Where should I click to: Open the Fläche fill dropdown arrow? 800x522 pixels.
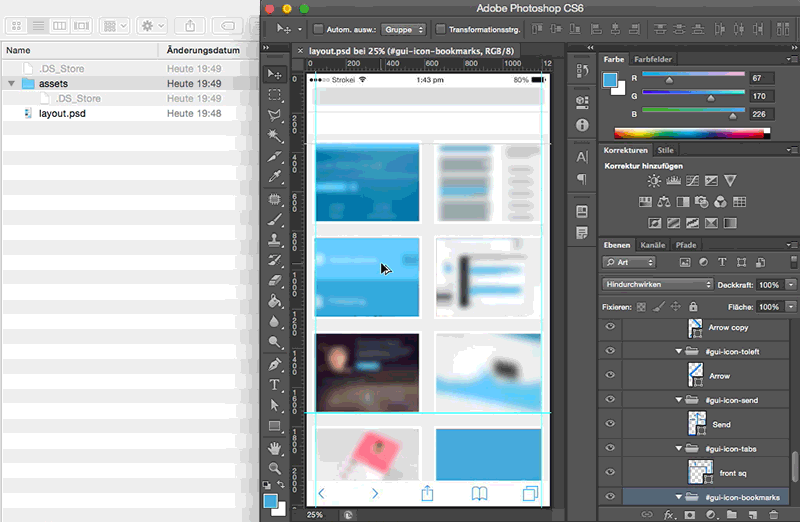[x=791, y=307]
